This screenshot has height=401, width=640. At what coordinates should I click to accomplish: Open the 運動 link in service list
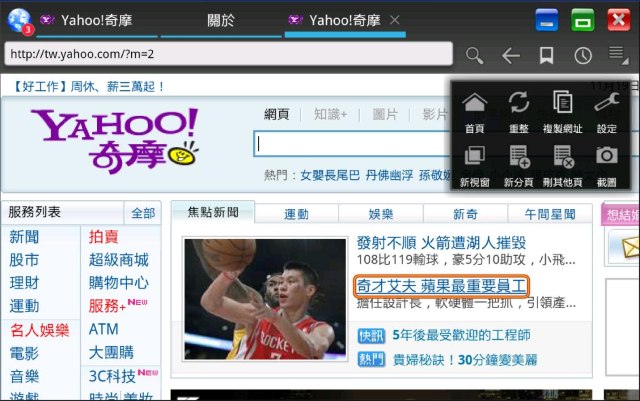tap(24, 306)
